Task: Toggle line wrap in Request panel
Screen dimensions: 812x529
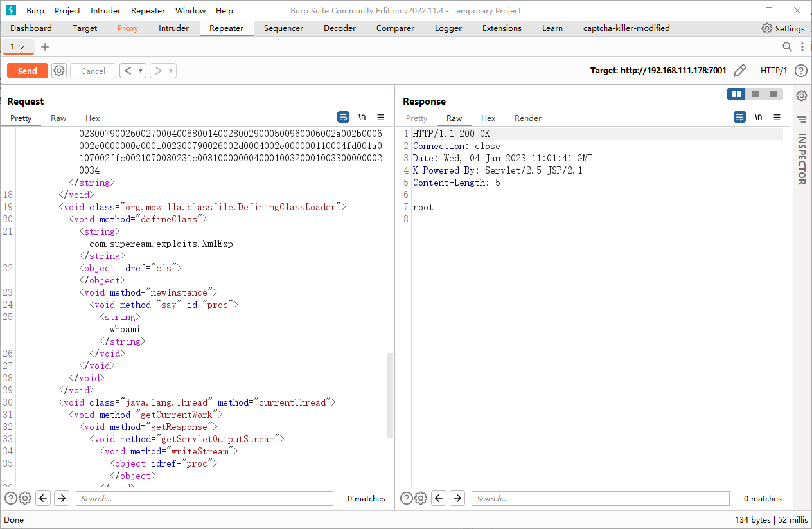Action: pos(344,117)
